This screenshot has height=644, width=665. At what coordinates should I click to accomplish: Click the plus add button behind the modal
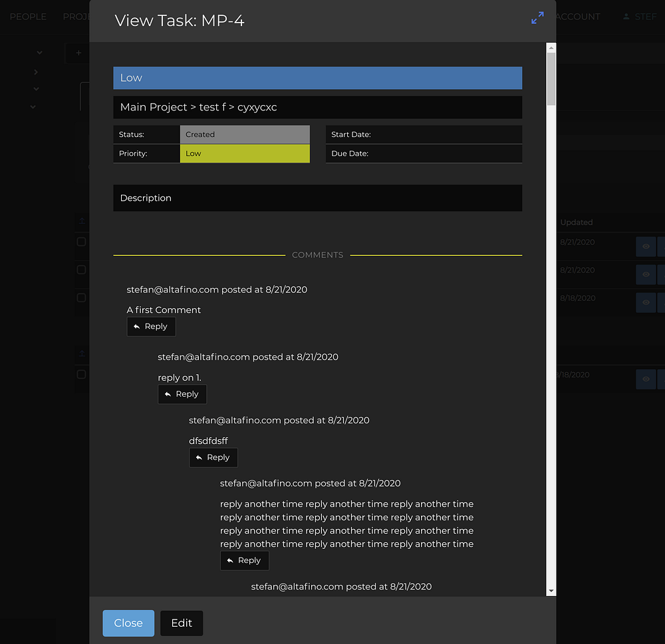pos(78,53)
